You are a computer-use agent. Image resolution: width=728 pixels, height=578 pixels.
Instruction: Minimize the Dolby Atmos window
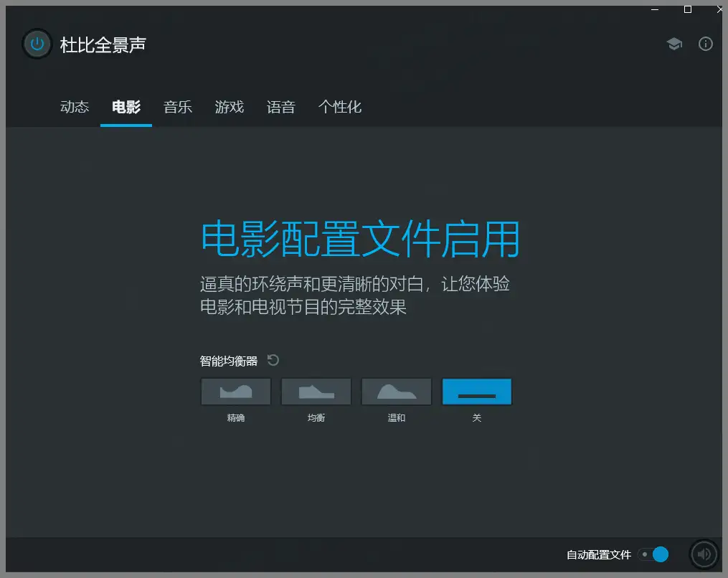(655, 9)
